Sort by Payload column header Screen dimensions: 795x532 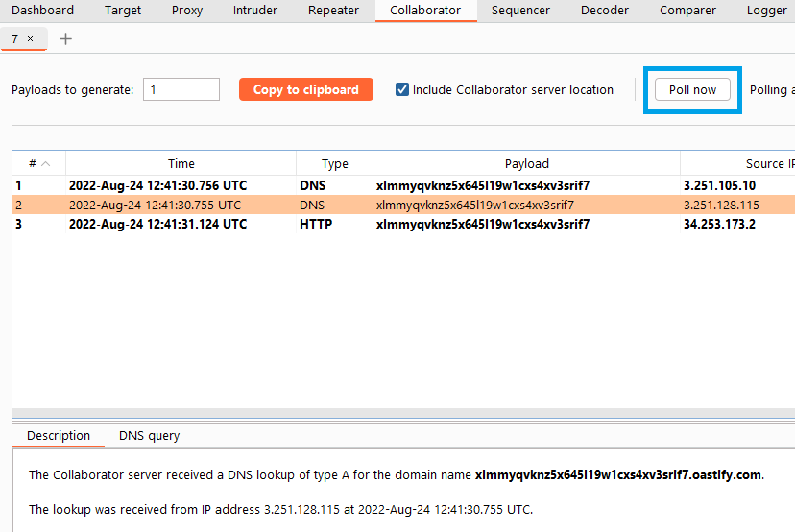tap(526, 164)
